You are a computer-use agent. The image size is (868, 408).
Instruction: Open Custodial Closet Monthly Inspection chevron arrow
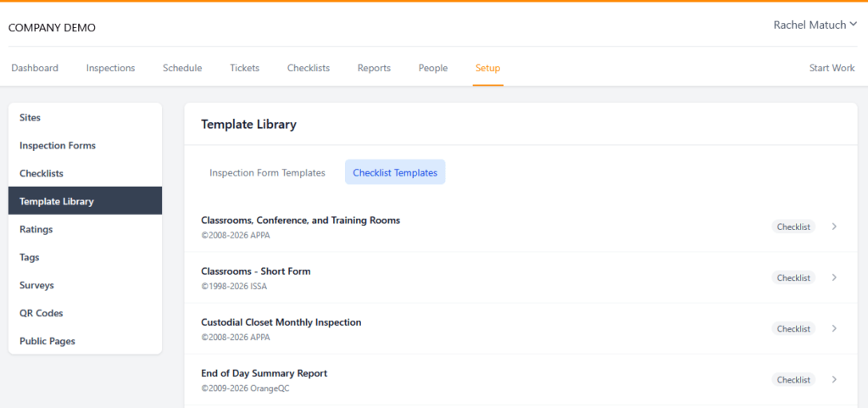click(x=834, y=328)
